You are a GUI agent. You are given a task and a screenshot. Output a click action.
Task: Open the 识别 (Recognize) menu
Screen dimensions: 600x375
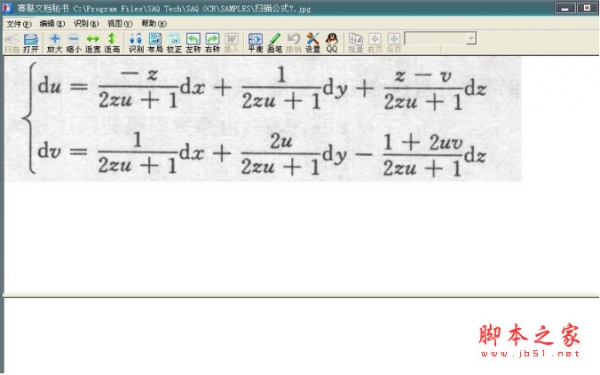click(x=86, y=24)
